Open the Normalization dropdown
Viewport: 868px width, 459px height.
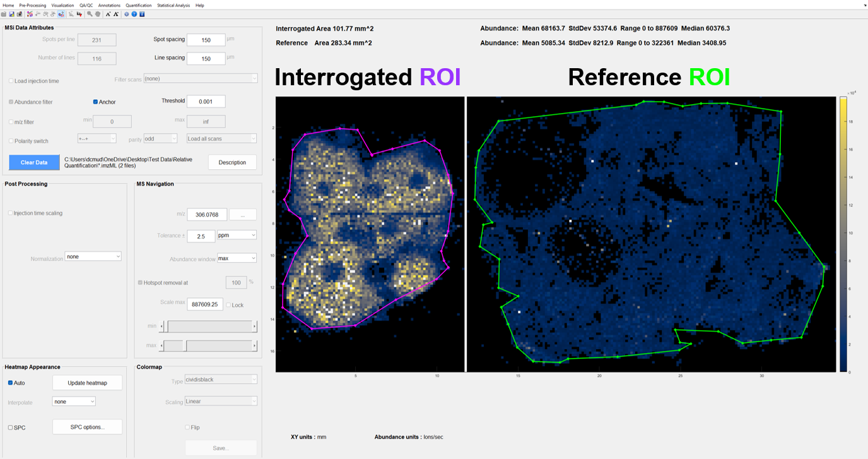pyautogui.click(x=93, y=257)
